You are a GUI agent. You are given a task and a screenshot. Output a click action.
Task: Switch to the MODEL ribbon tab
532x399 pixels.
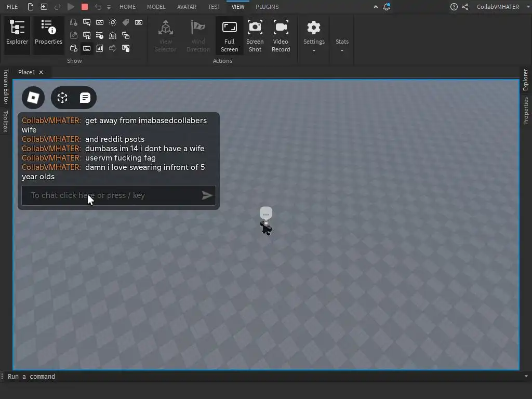[156, 7]
